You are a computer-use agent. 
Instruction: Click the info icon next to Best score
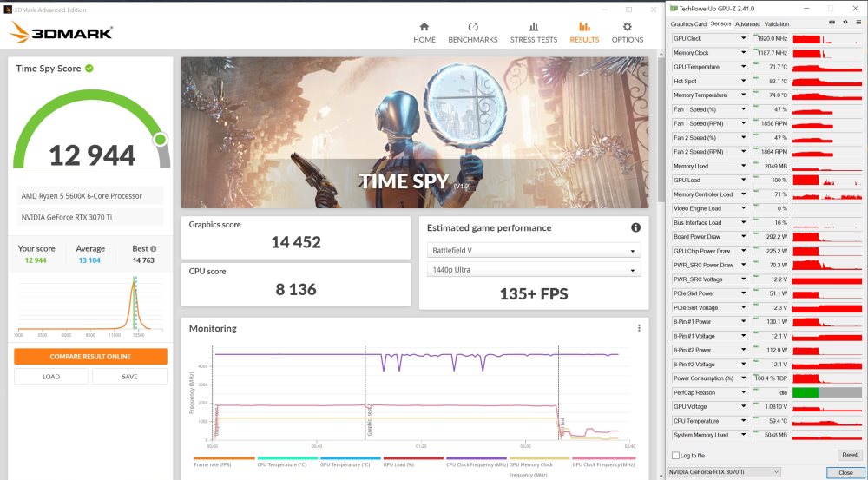pyautogui.click(x=154, y=248)
